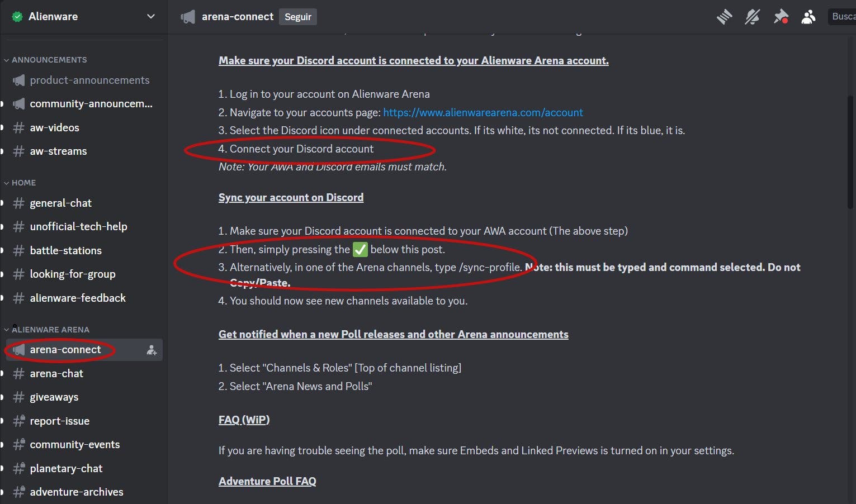
Task: Open alienwarearena.com/account link
Action: click(483, 112)
